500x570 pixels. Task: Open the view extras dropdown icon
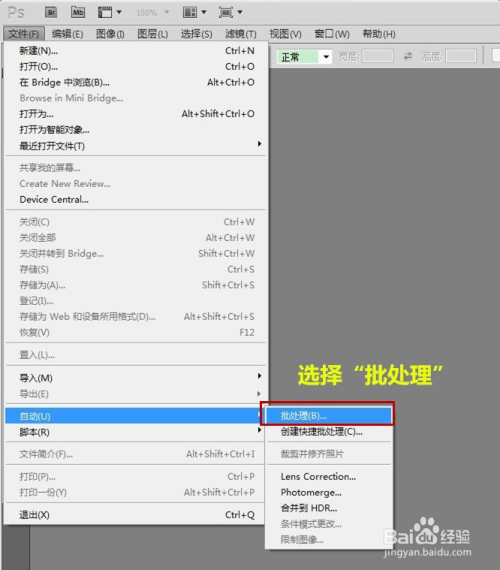click(109, 12)
